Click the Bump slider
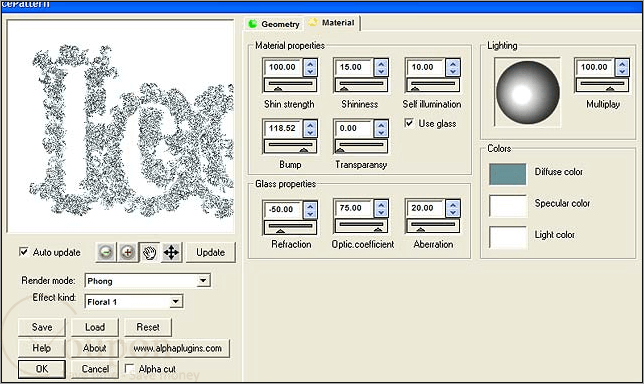 point(290,147)
